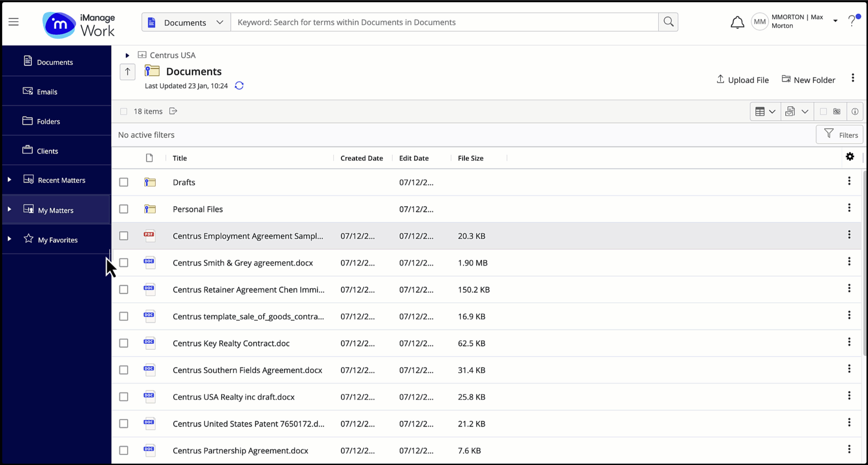This screenshot has height=465, width=868.
Task: Expand the Centrus USA breadcrumb arrow
Action: pos(127,55)
